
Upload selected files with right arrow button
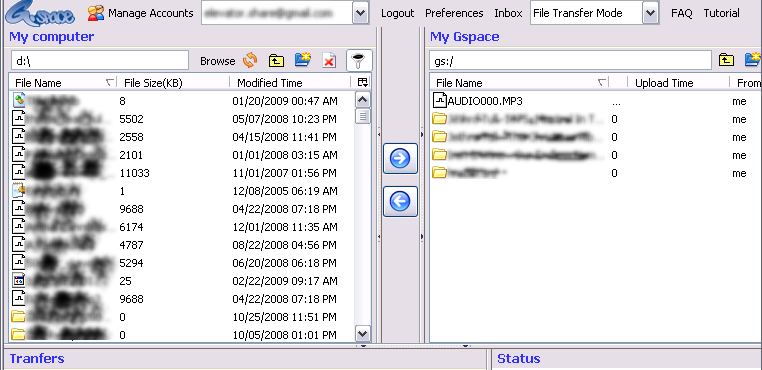[x=400, y=159]
